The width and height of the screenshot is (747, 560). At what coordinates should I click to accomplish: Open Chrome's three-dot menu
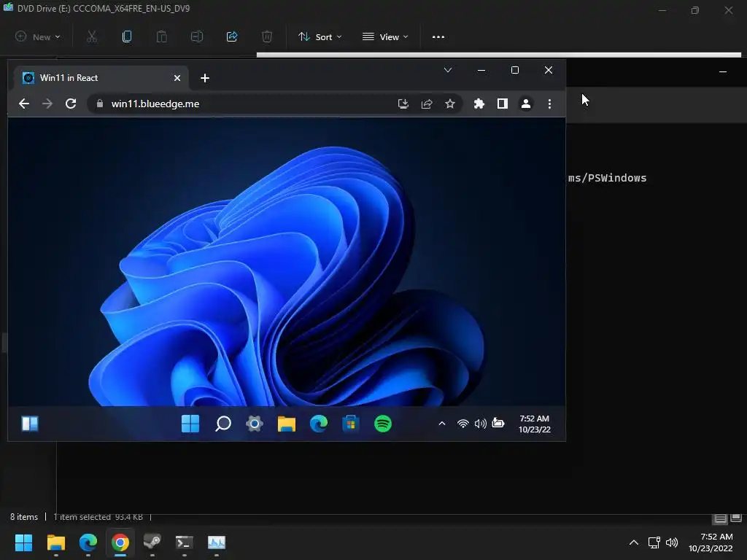pos(549,104)
